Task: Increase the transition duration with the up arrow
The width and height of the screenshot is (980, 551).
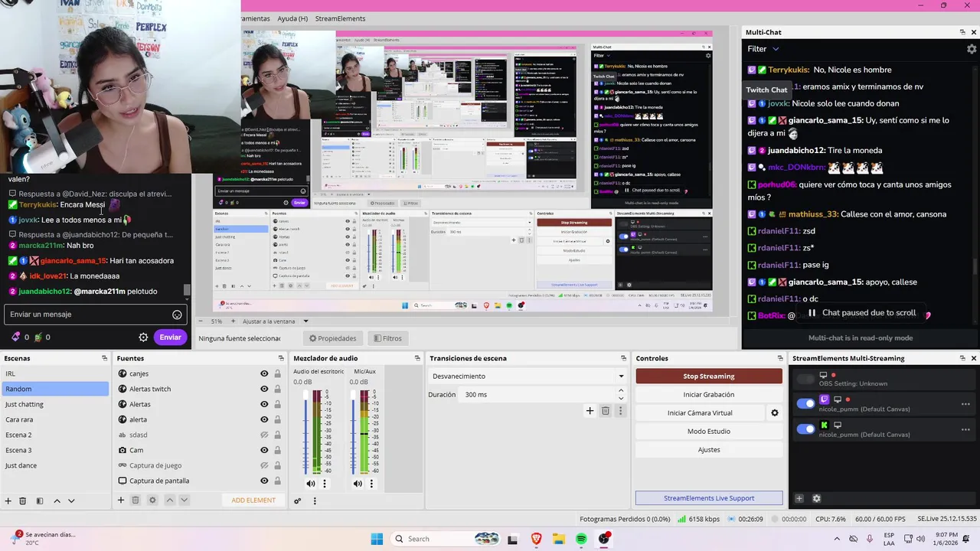Action: click(621, 391)
